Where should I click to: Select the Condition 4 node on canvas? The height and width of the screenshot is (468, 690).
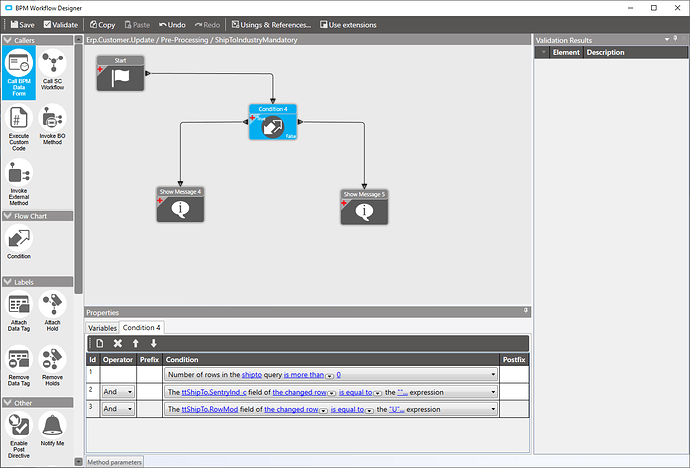[273, 122]
